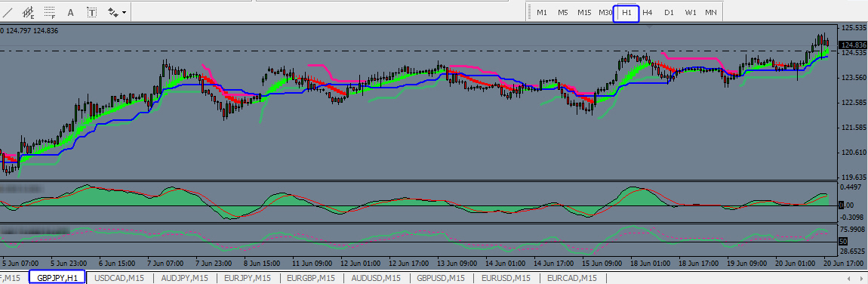The height and width of the screenshot is (284, 868).
Task: Switch chart to M30 timeframe
Action: click(x=605, y=12)
